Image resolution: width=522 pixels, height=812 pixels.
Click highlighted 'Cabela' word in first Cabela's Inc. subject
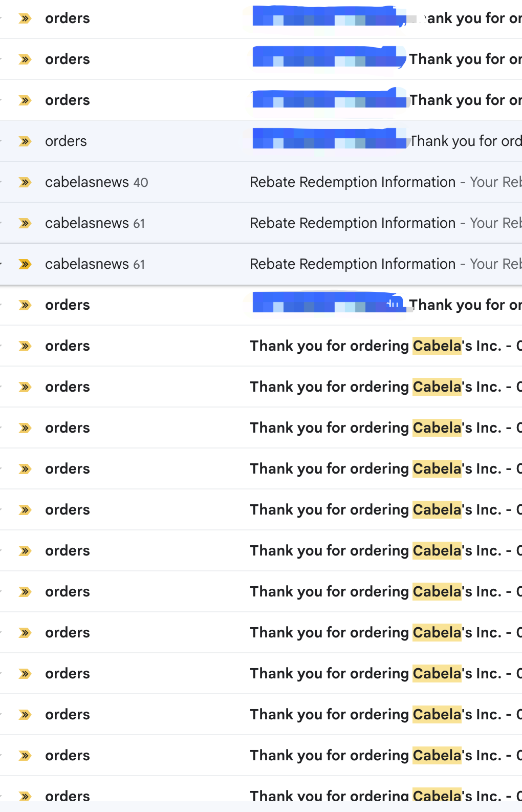[x=437, y=346]
